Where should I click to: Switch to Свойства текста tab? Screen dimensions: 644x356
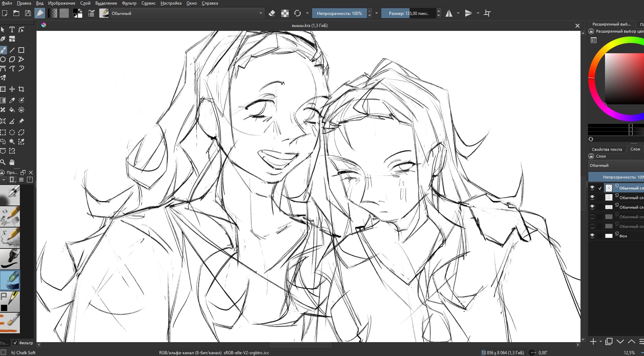tap(607, 149)
